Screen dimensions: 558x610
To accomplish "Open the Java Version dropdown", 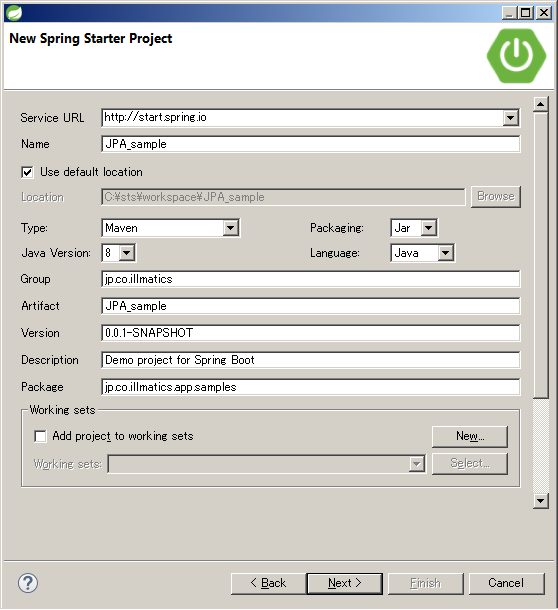I will click(x=126, y=253).
